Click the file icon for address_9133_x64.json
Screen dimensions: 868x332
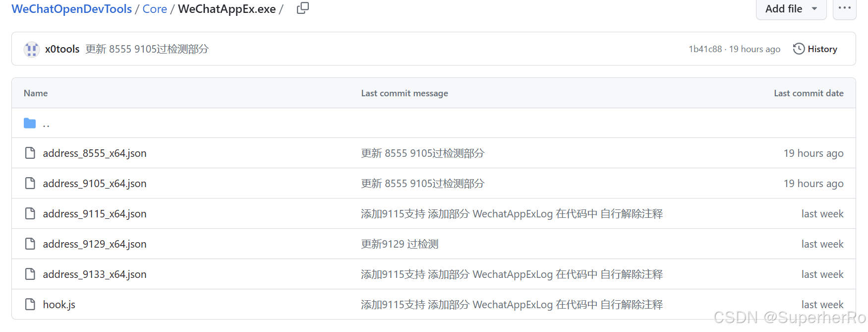tap(30, 274)
